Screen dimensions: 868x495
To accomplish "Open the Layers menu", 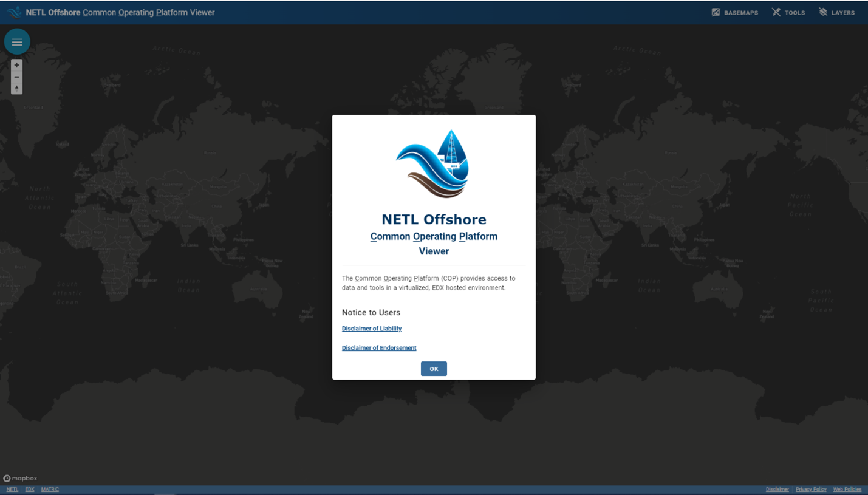I will click(x=836, y=12).
